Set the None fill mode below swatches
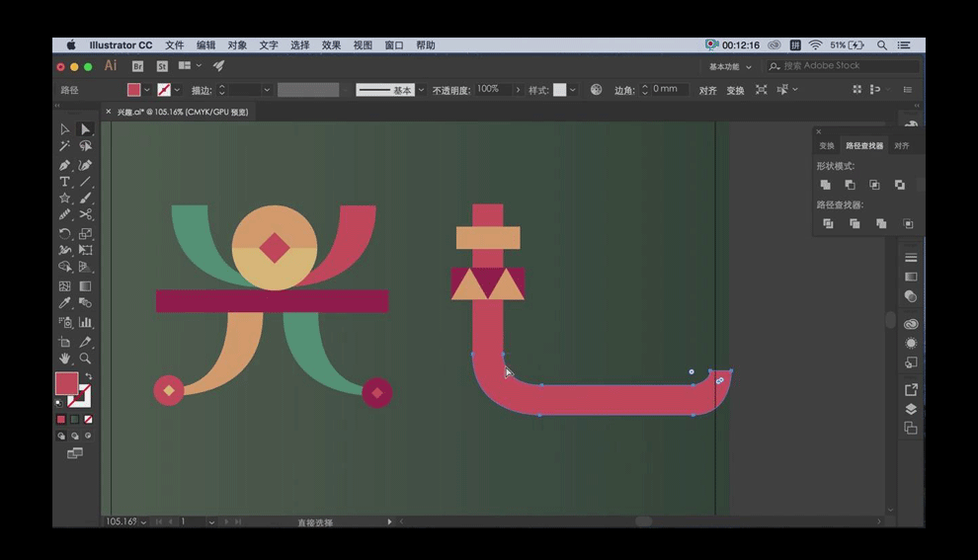 click(x=88, y=419)
